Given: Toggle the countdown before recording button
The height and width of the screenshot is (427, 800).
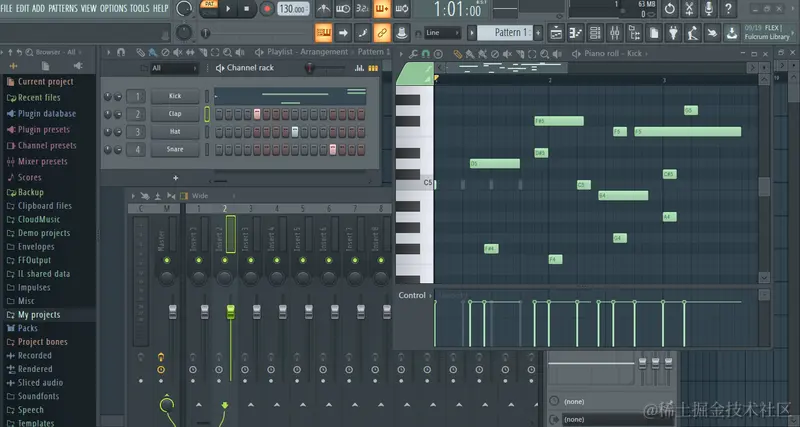Looking at the screenshot, I should point(362,9).
